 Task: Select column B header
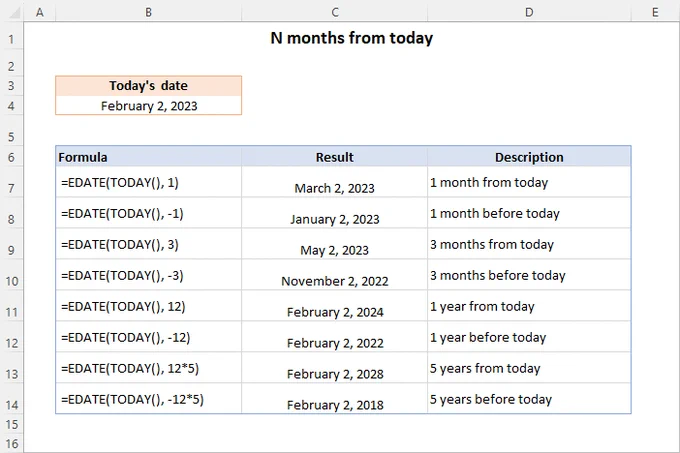click(x=148, y=12)
